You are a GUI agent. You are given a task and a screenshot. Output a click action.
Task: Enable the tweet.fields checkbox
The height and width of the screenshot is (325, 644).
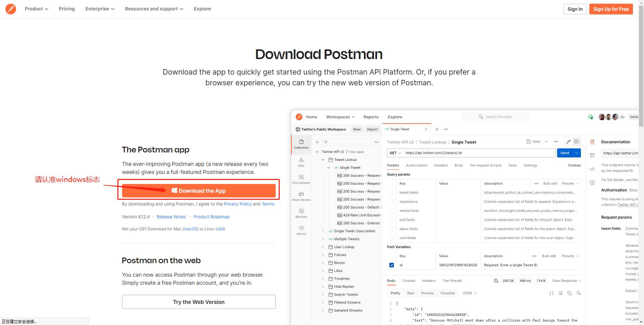[x=391, y=192]
